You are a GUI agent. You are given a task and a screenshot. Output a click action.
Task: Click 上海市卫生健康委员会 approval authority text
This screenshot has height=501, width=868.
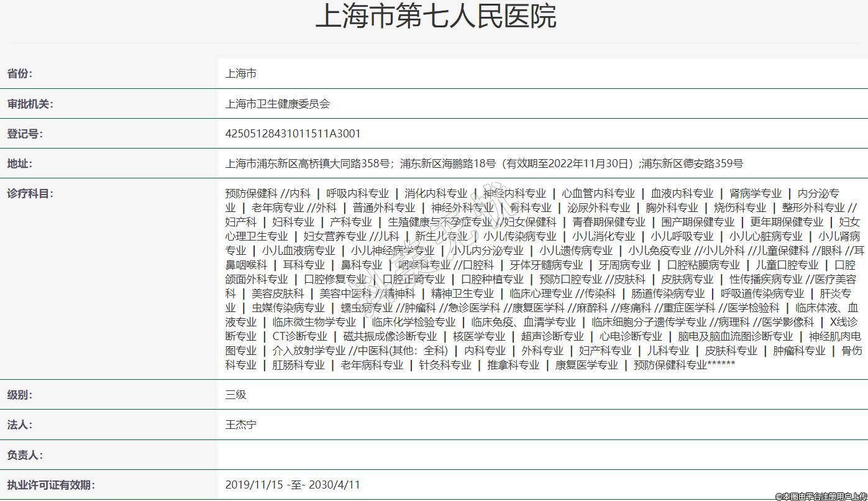click(277, 104)
